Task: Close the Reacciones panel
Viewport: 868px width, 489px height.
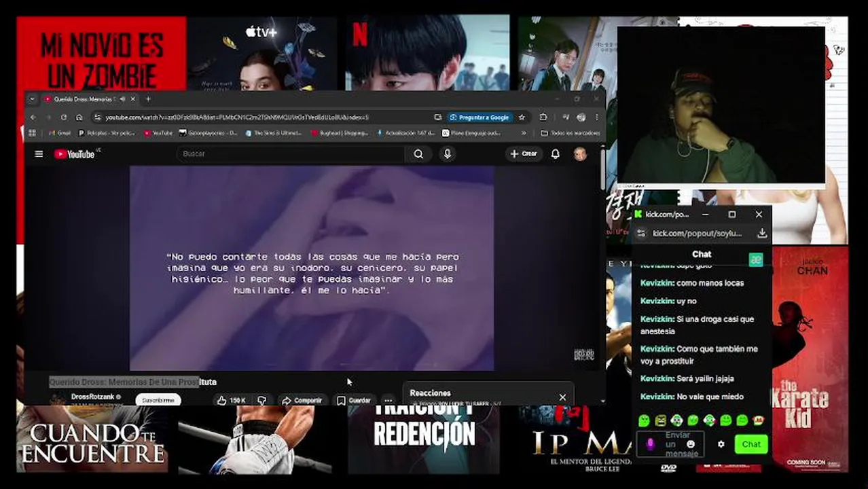Action: 562,397
